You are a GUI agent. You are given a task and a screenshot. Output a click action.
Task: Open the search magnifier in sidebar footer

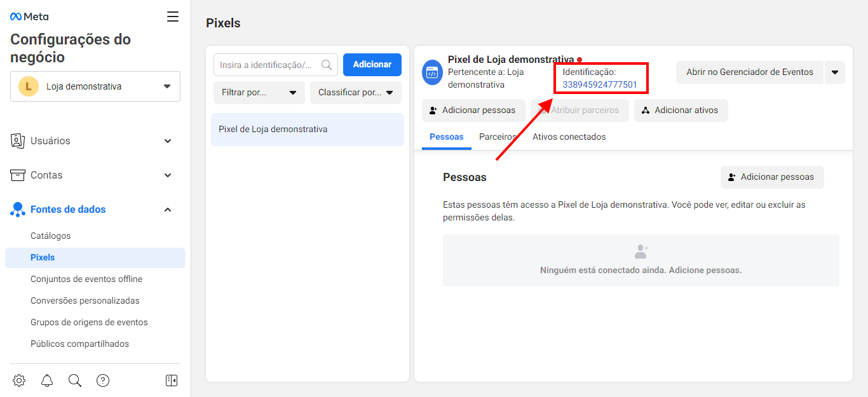pyautogui.click(x=75, y=380)
